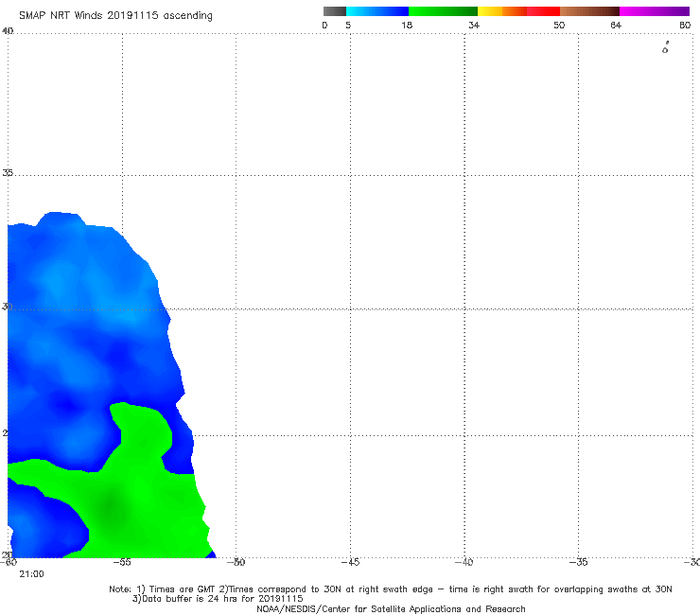The height and width of the screenshot is (615, 700).
Task: Click the longitude label '-50' on bottom axis
Action: 236,562
